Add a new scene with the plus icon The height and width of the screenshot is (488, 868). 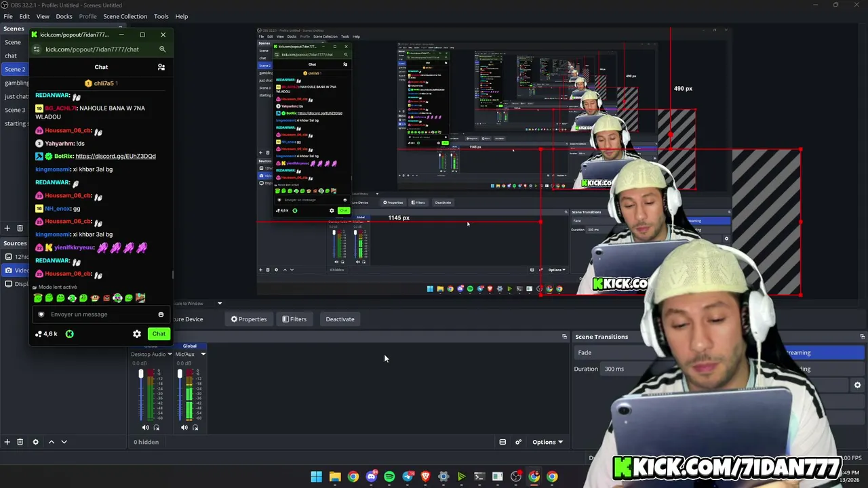tap(7, 228)
